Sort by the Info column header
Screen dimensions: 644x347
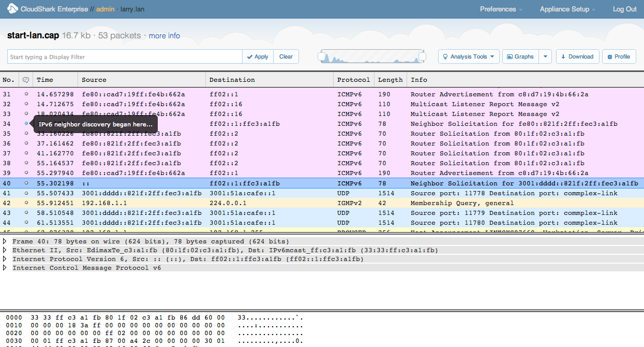pyautogui.click(x=525, y=80)
